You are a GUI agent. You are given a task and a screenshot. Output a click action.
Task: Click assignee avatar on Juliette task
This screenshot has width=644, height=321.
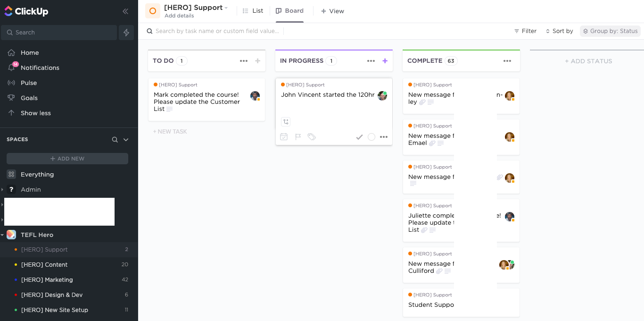point(510,217)
